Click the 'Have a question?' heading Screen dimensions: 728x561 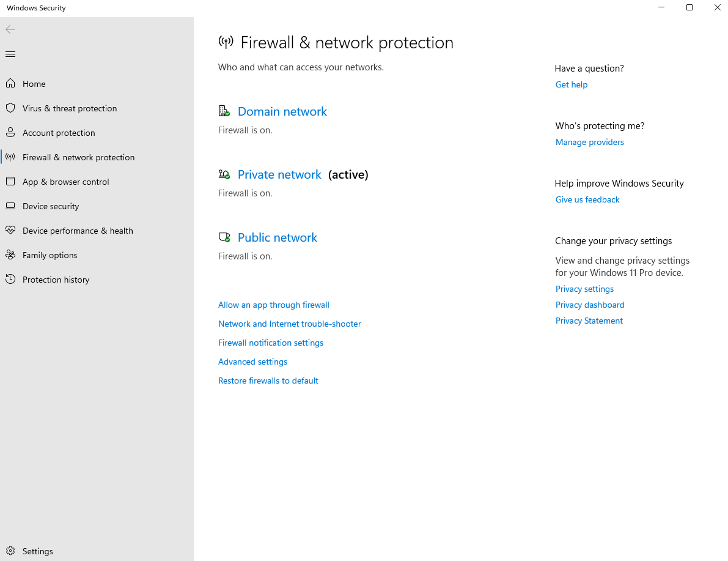tap(589, 69)
